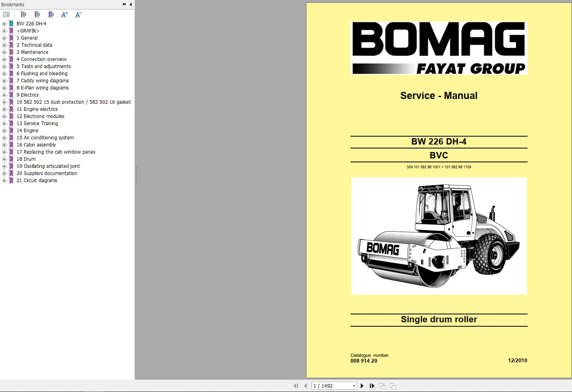572x392 pixels.
Task: Open the 2 Technical data bookmark
Action: point(34,45)
